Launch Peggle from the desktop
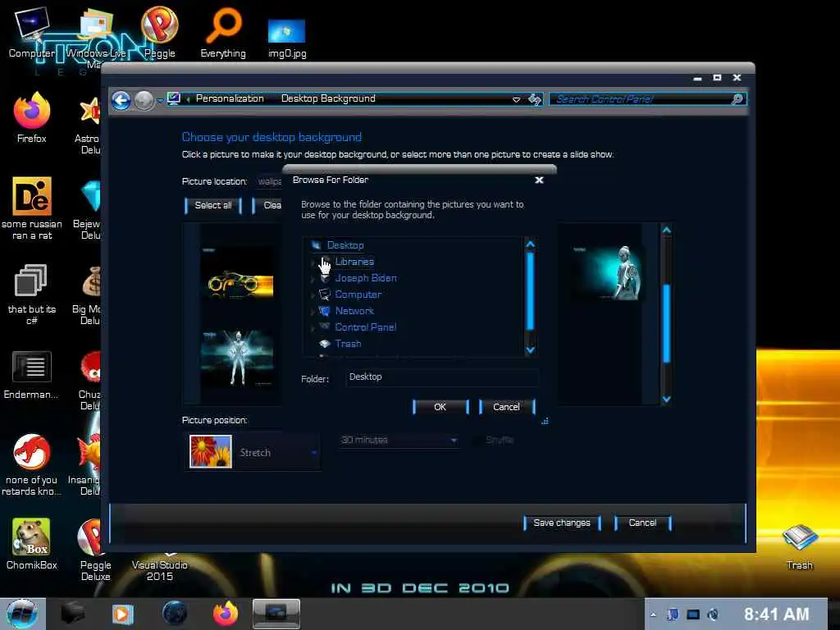 (160, 31)
